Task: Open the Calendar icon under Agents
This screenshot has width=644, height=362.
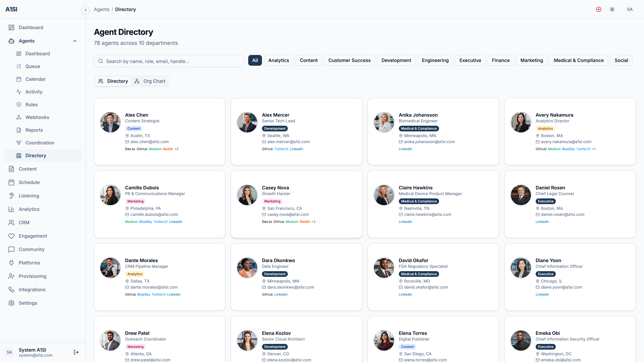Action: [x=19, y=79]
